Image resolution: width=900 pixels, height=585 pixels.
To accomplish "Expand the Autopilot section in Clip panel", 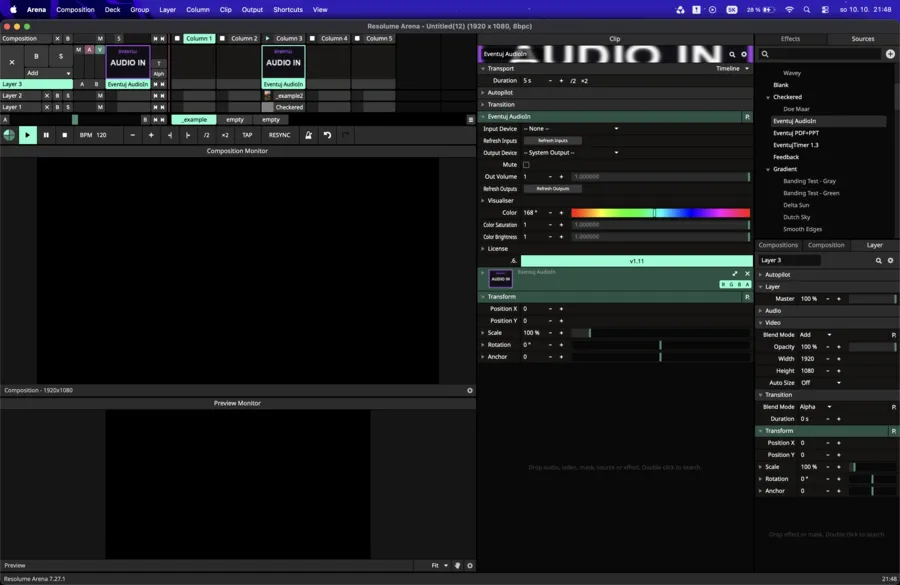I will (483, 92).
